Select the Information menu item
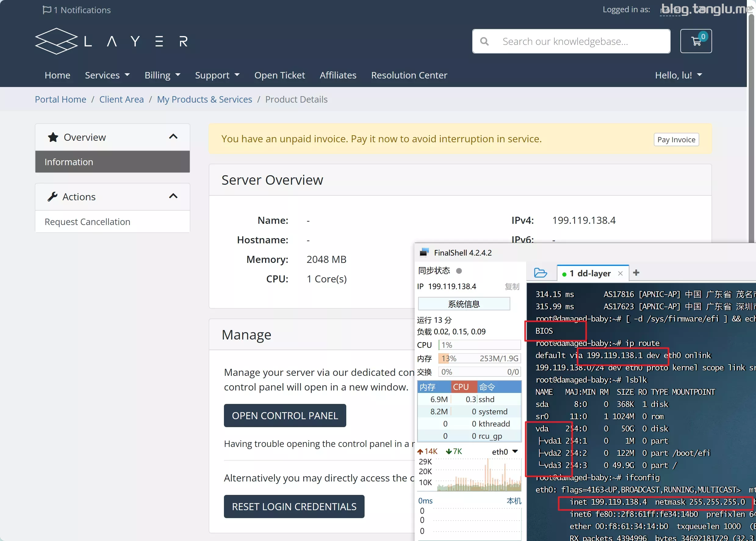 point(112,162)
